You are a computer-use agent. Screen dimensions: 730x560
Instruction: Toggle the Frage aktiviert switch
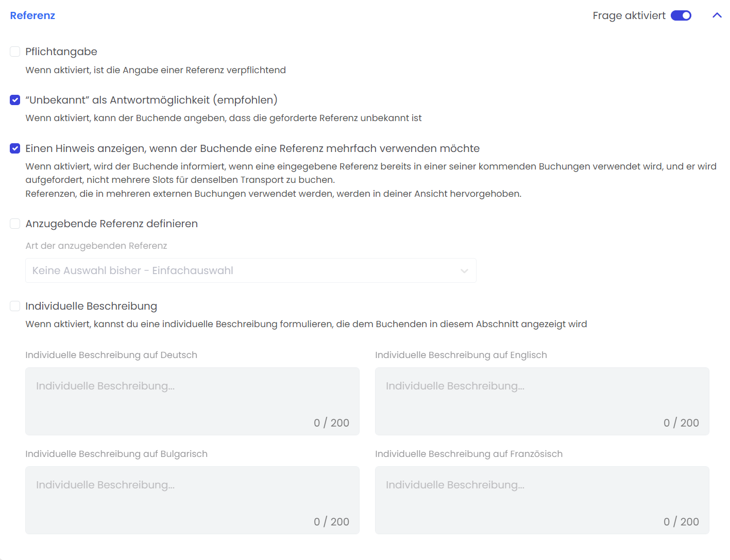coord(681,15)
